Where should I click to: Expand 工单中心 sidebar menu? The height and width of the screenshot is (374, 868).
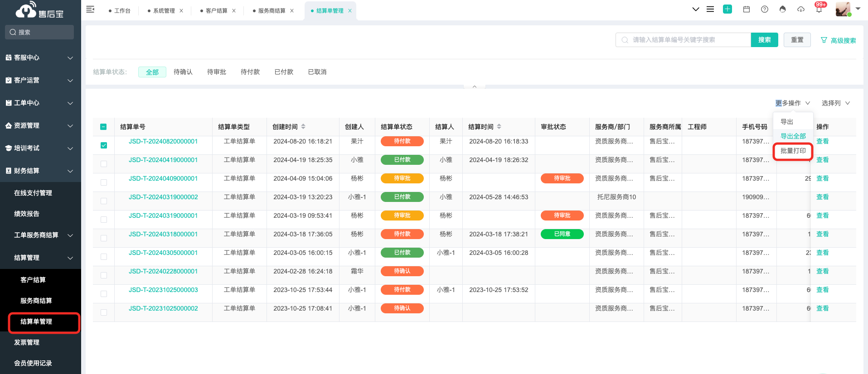(40, 103)
